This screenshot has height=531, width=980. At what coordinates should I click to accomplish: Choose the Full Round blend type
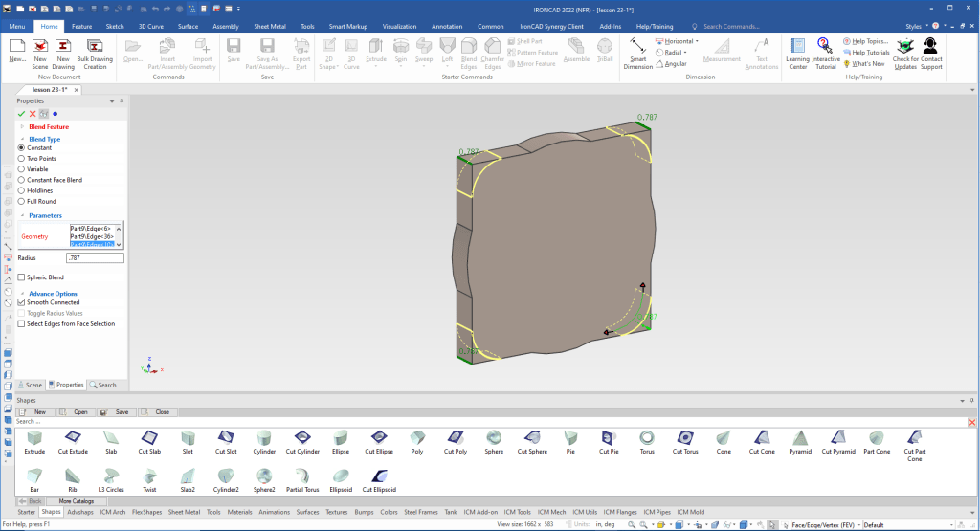tap(22, 201)
